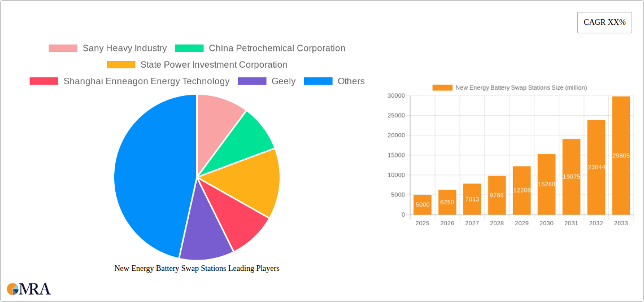Toggle Sany Heavy Industry legend swatch

pyautogui.click(x=63, y=48)
